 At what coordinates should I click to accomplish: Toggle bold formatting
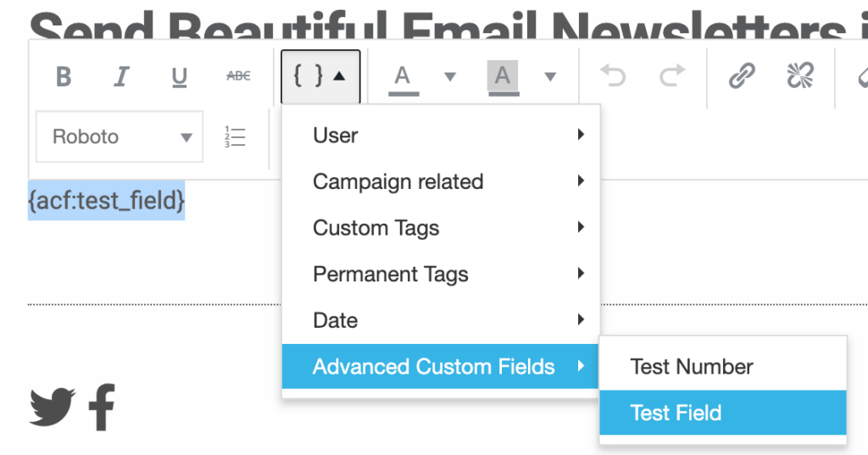[x=64, y=77]
